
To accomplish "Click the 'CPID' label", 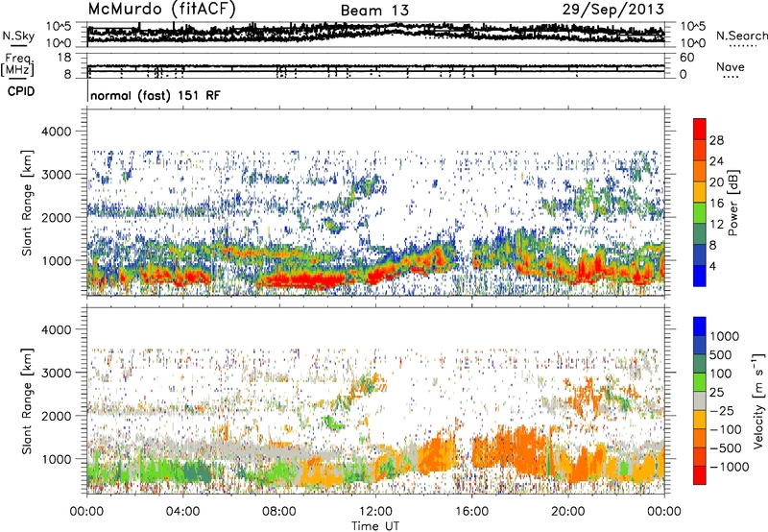I will (x=21, y=91).
